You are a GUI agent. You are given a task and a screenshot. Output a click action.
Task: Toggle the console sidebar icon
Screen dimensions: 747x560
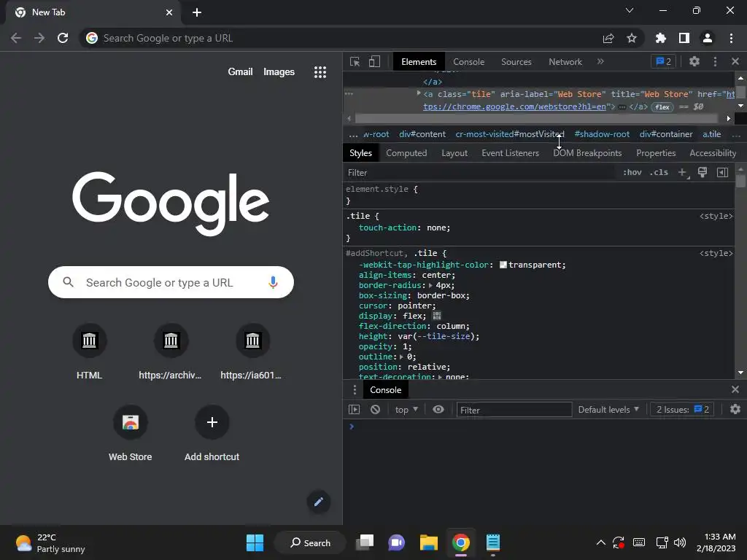pyautogui.click(x=355, y=410)
